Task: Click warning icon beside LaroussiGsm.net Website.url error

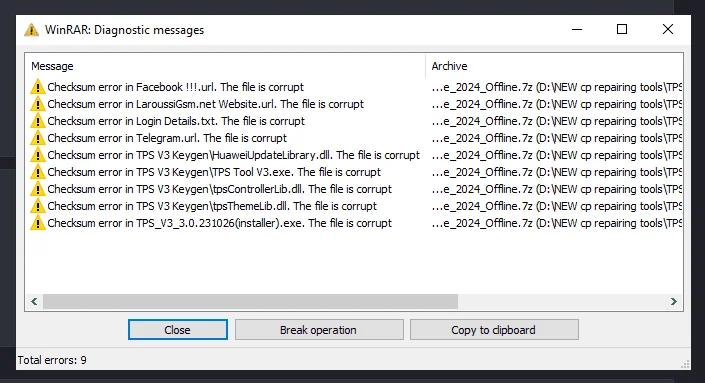Action: pos(38,104)
